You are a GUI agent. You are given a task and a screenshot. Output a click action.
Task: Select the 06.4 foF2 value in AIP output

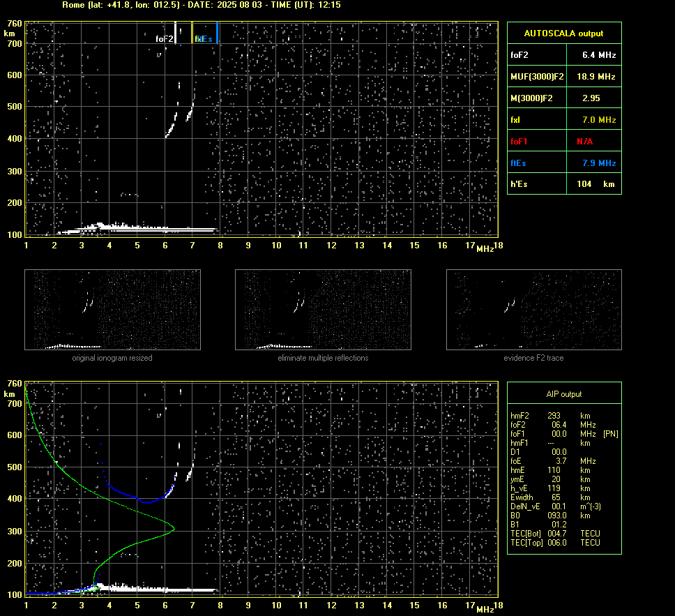(x=559, y=425)
